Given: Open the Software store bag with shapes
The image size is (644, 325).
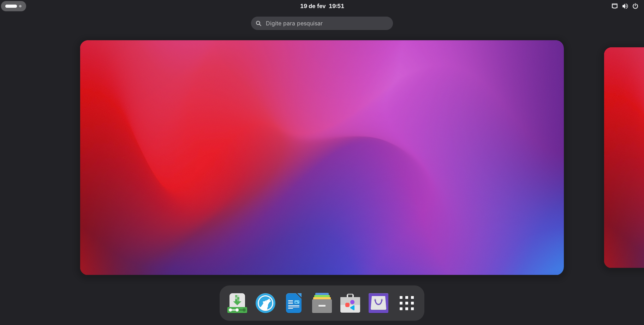Looking at the screenshot, I should [x=350, y=303].
